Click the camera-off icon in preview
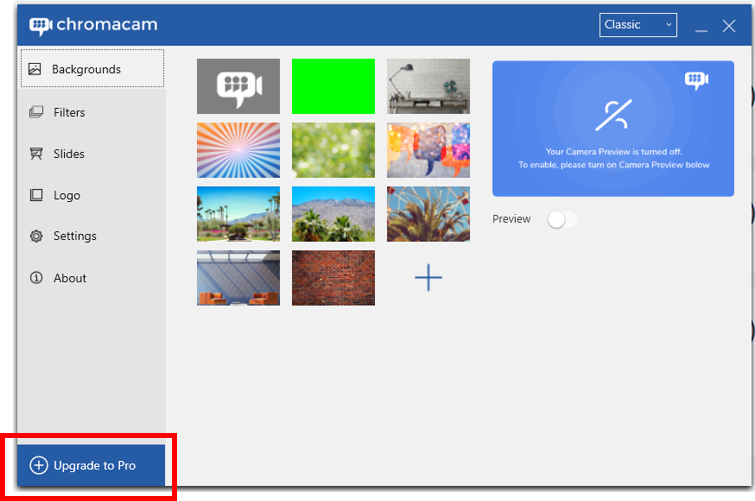Image resolution: width=755 pixels, height=501 pixels. (613, 115)
